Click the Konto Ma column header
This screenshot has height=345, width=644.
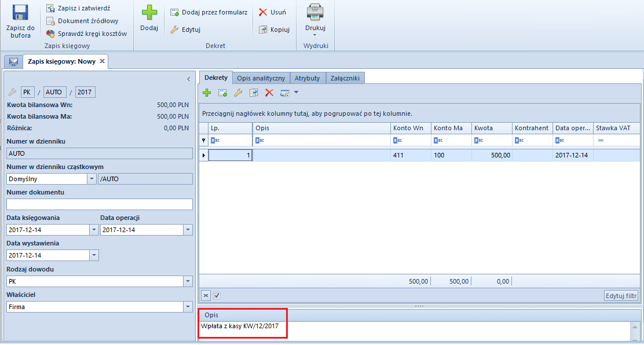451,128
